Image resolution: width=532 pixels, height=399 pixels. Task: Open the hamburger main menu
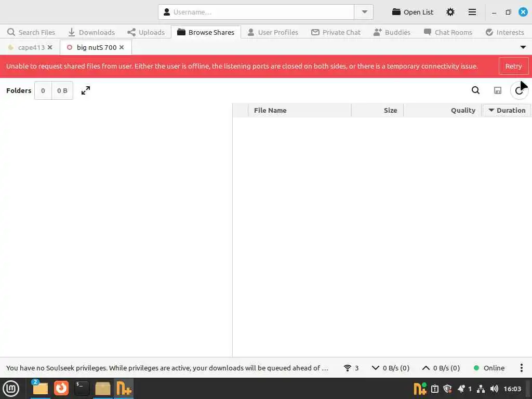pos(472,12)
